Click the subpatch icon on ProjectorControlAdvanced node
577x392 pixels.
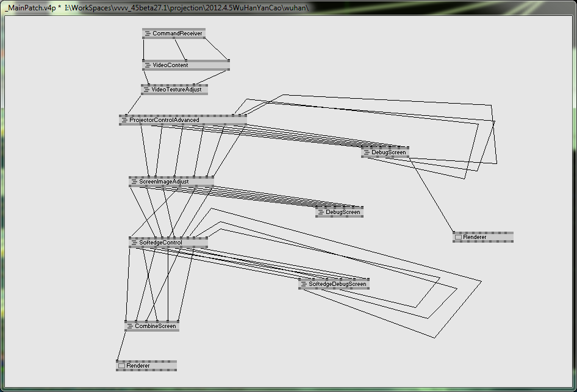pos(124,120)
